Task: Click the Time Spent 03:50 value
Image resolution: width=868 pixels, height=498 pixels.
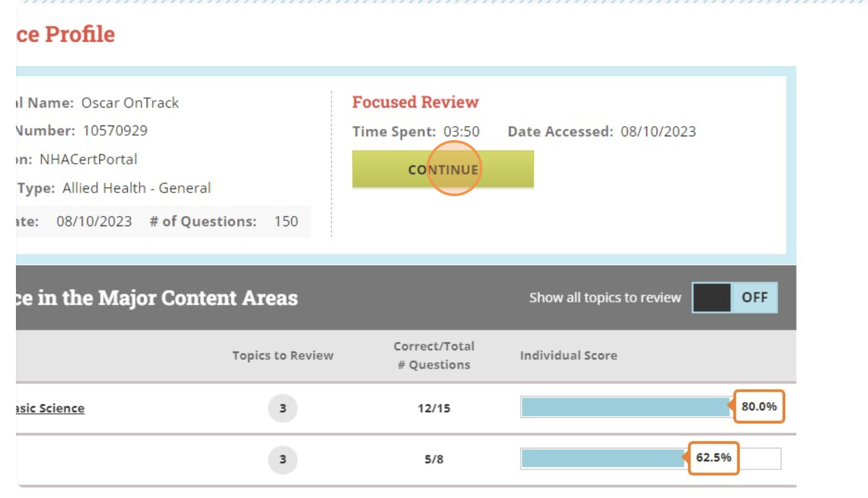Action: (x=461, y=132)
